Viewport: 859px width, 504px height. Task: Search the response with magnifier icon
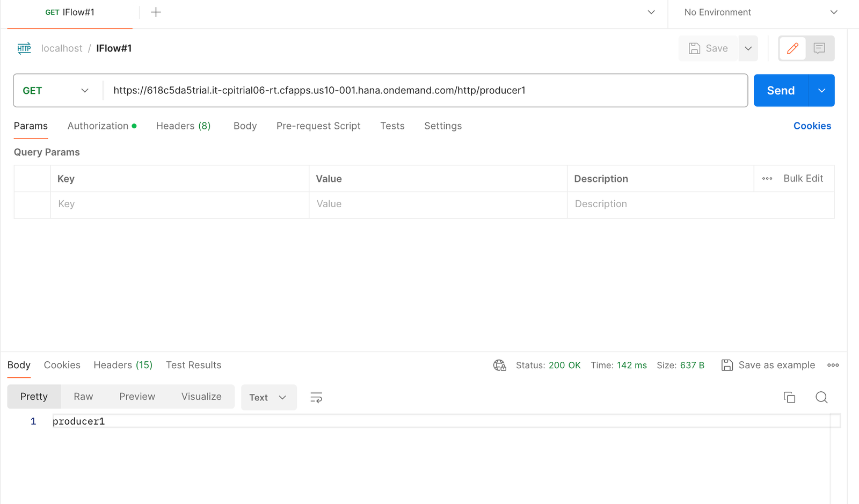(821, 397)
